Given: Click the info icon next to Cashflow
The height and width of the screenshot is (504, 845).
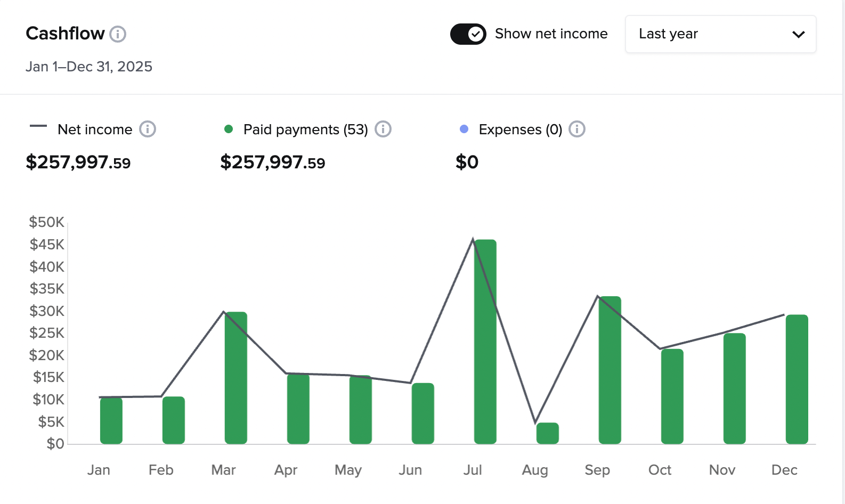Looking at the screenshot, I should coord(118,34).
